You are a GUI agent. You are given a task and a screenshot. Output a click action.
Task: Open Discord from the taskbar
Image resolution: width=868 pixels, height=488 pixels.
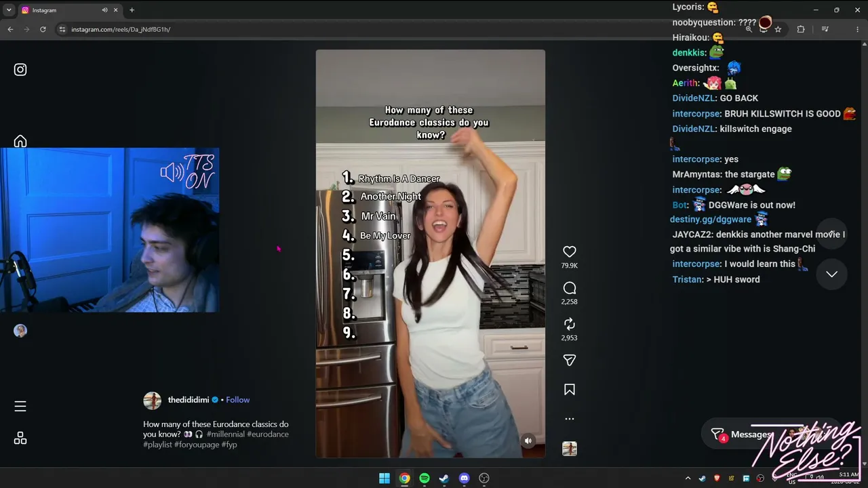[x=464, y=479]
